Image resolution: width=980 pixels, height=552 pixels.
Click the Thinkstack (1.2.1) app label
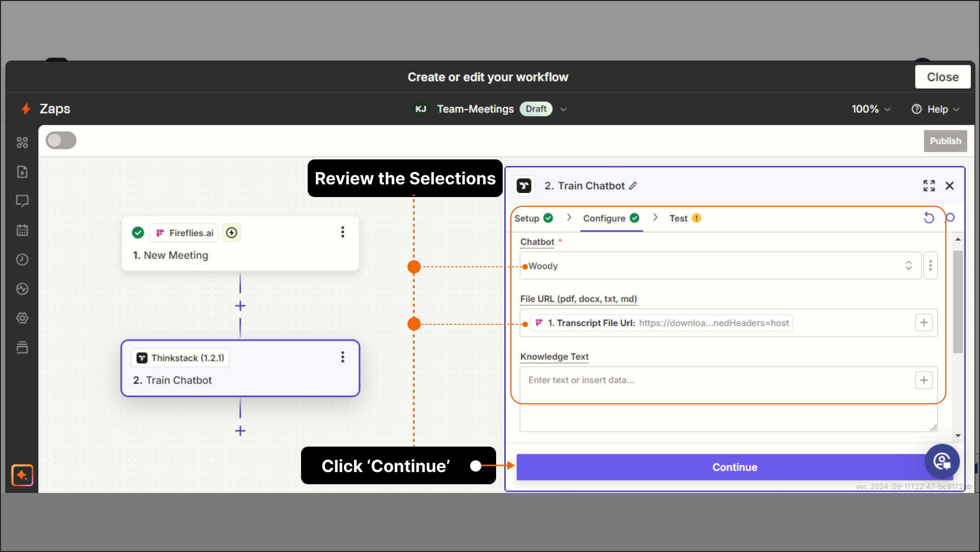click(180, 358)
